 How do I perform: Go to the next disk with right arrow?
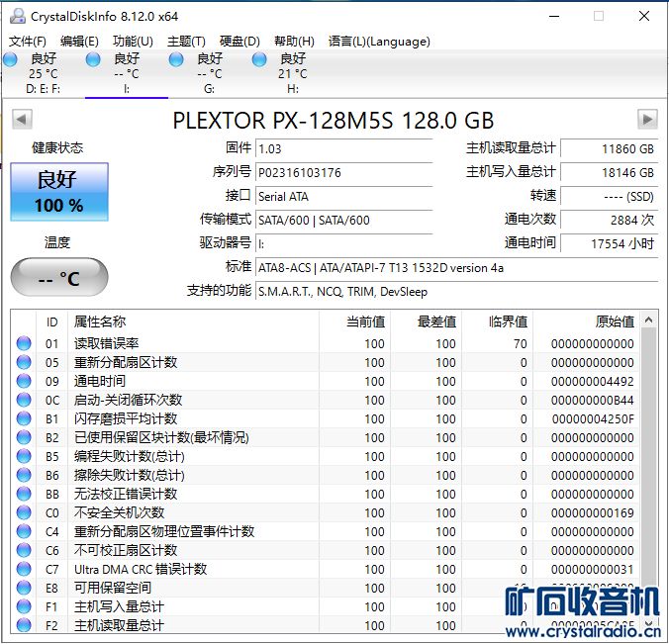coord(647,119)
